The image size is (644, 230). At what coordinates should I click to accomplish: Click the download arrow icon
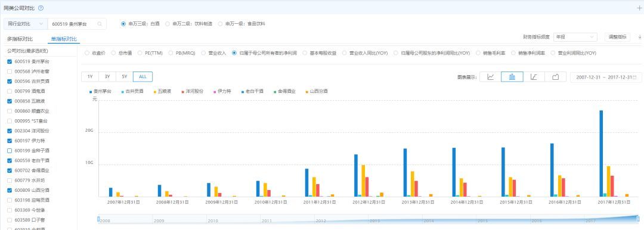639,37
